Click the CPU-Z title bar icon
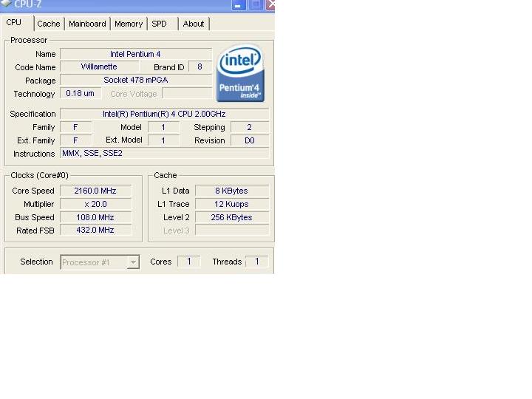The image size is (532, 399). pyautogui.click(x=6, y=3)
